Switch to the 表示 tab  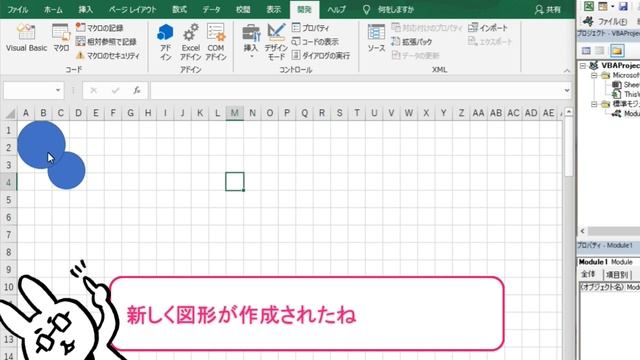pyautogui.click(x=273, y=9)
